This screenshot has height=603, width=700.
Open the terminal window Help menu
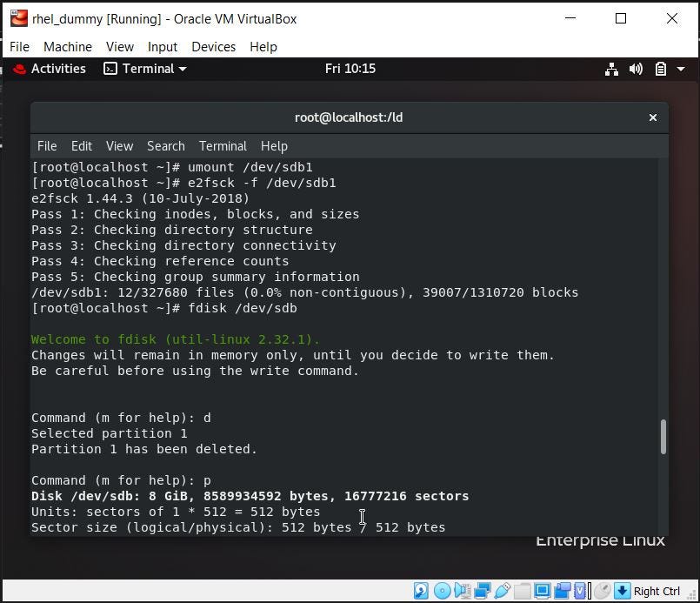point(274,146)
